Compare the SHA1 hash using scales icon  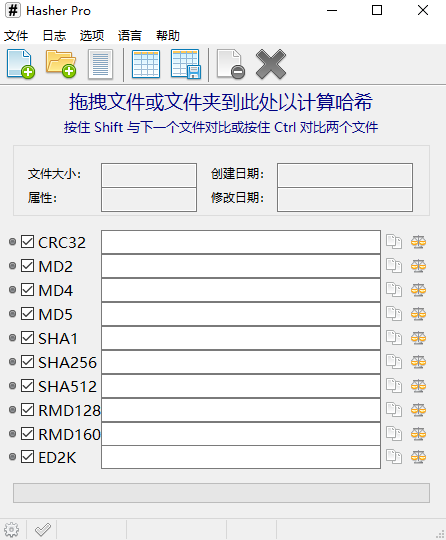418,338
